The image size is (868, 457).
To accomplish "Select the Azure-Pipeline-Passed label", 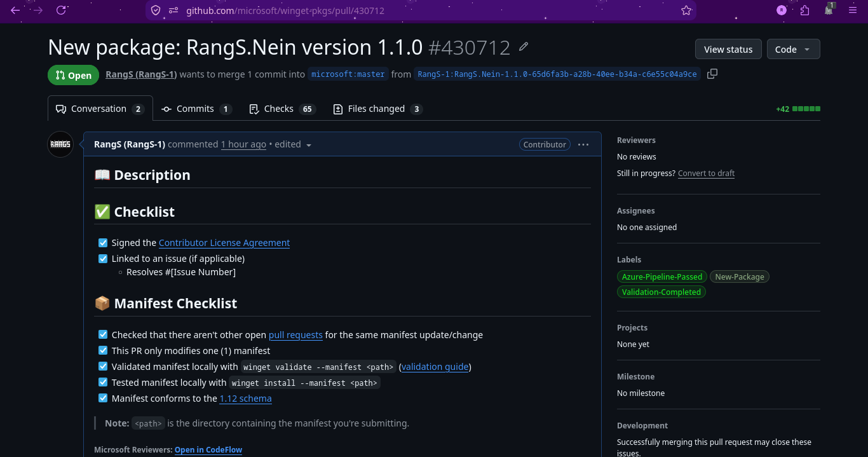I will pos(661,276).
